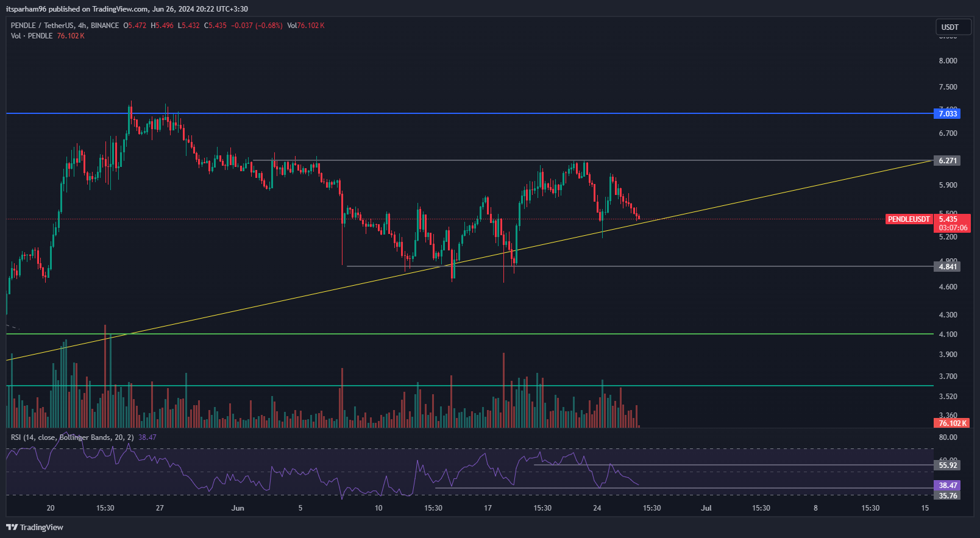Click the published by itsparham96 header text

[127, 9]
